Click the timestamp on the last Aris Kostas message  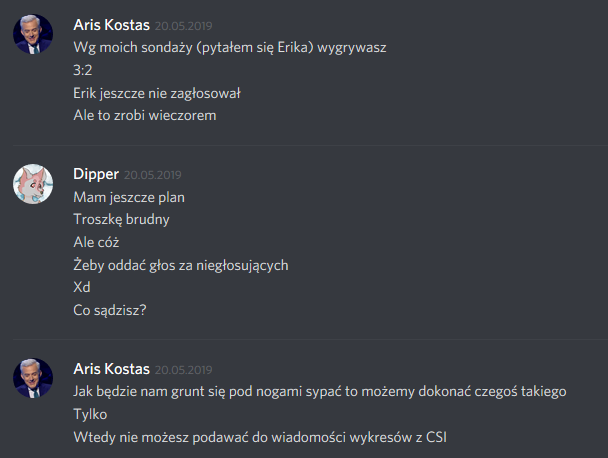pos(183,370)
